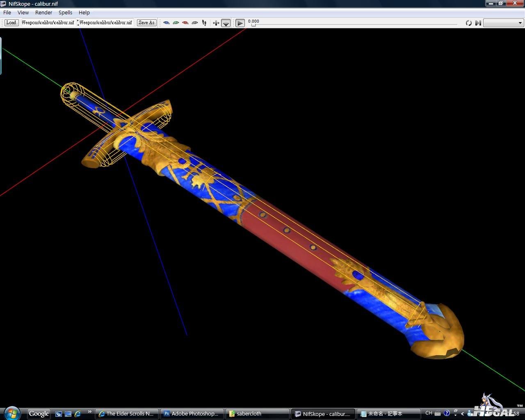This screenshot has width=525, height=420.
Task: Click the help icon in language bar
Action: [447, 413]
